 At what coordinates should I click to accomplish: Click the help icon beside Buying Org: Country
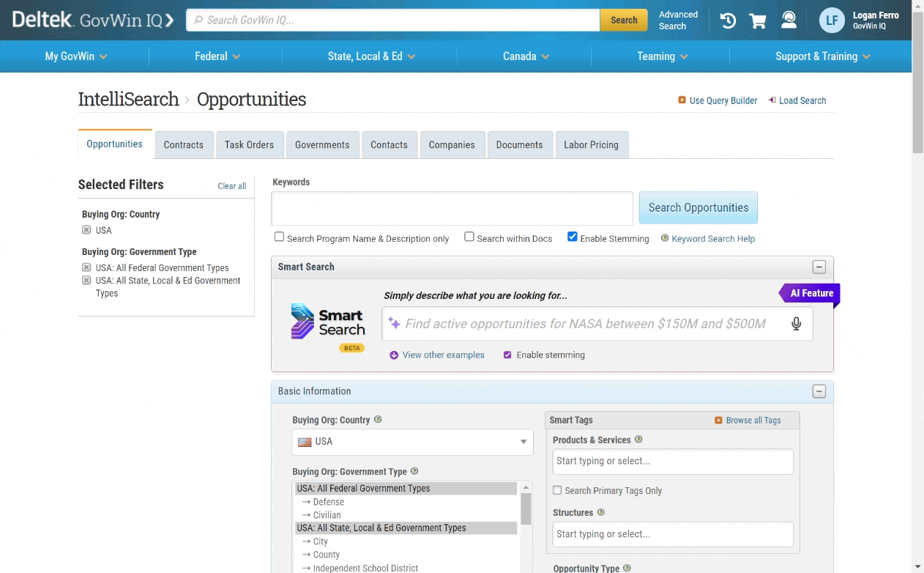(x=378, y=418)
